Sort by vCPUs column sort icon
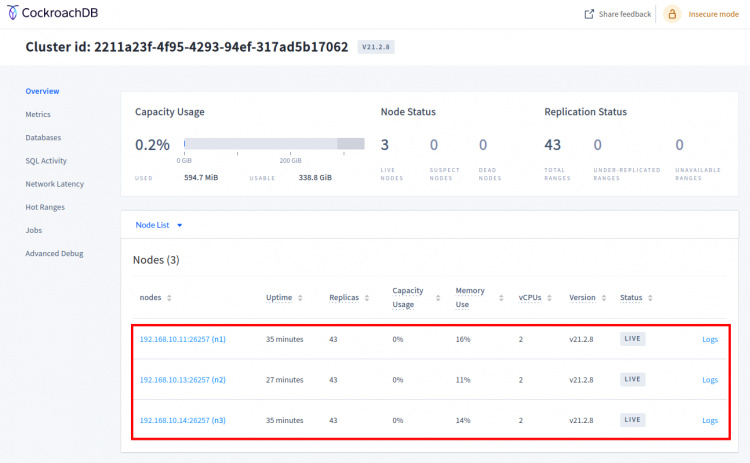The image size is (750, 463). click(548, 298)
